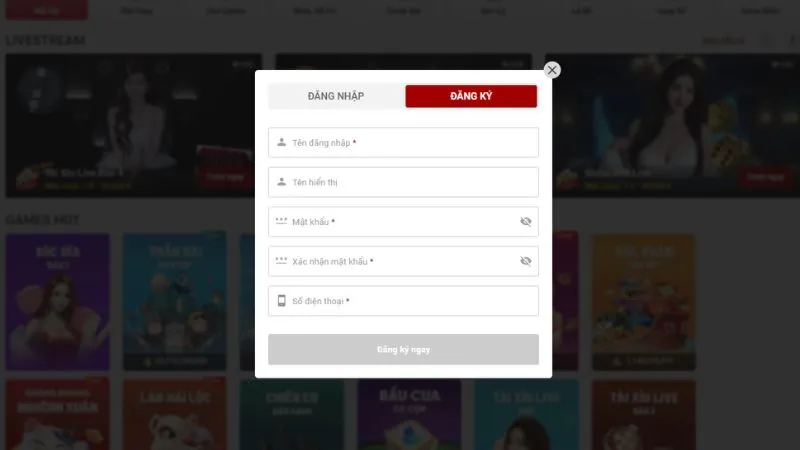The height and width of the screenshot is (450, 800).
Task: Click the dots icon beside Mật khẩu
Action: coord(281,220)
